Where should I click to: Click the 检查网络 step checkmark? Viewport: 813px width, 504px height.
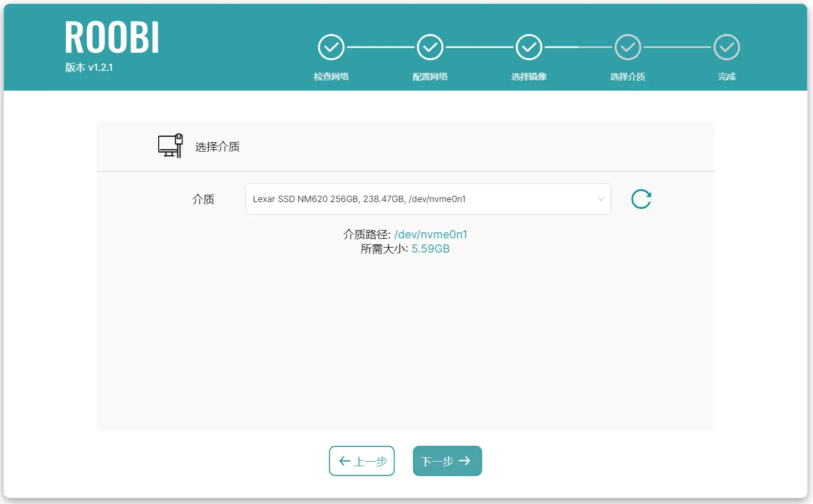pyautogui.click(x=331, y=48)
